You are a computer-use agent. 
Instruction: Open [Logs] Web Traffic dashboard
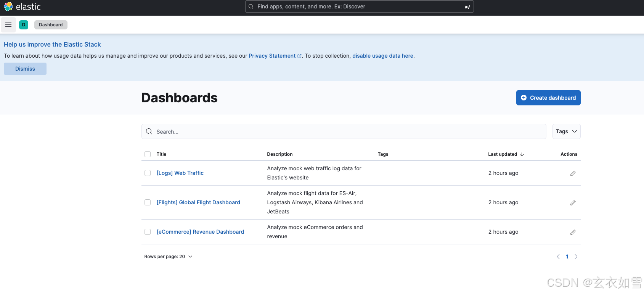(x=180, y=173)
